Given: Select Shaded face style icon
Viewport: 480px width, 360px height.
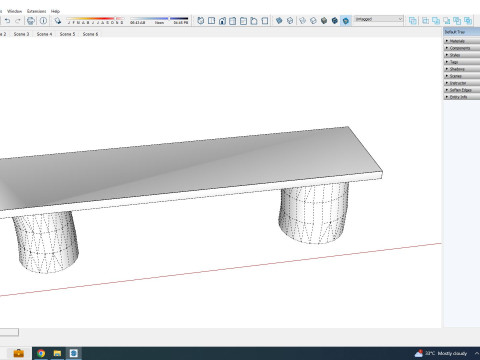Looking at the screenshot, I should click(324, 21).
